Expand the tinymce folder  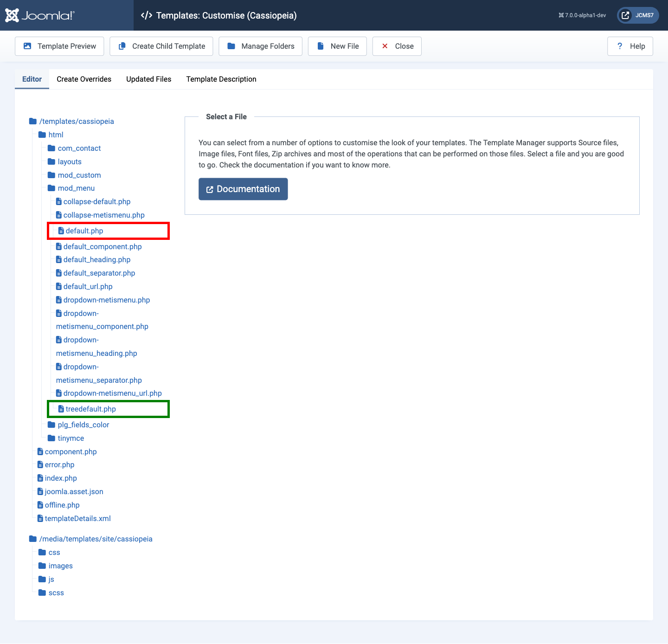pyautogui.click(x=66, y=438)
